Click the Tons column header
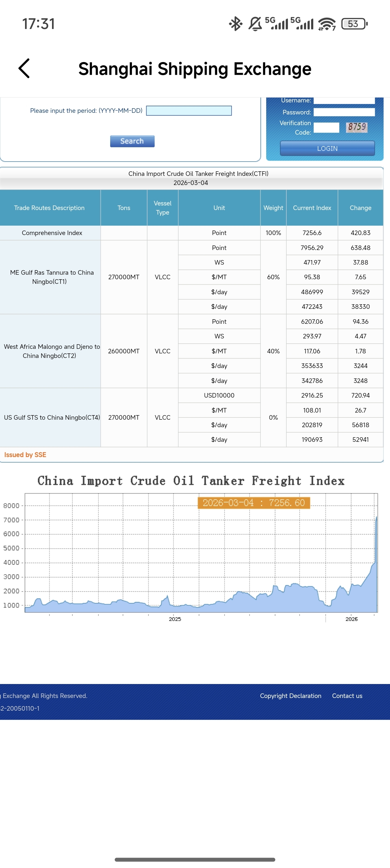 tap(124, 208)
